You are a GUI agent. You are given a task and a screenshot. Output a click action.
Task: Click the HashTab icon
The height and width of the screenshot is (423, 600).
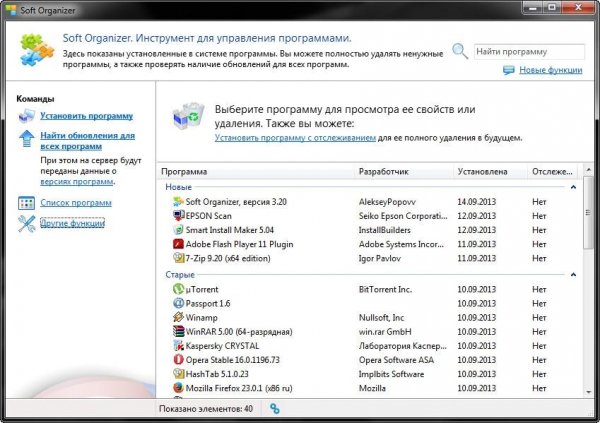coord(178,374)
